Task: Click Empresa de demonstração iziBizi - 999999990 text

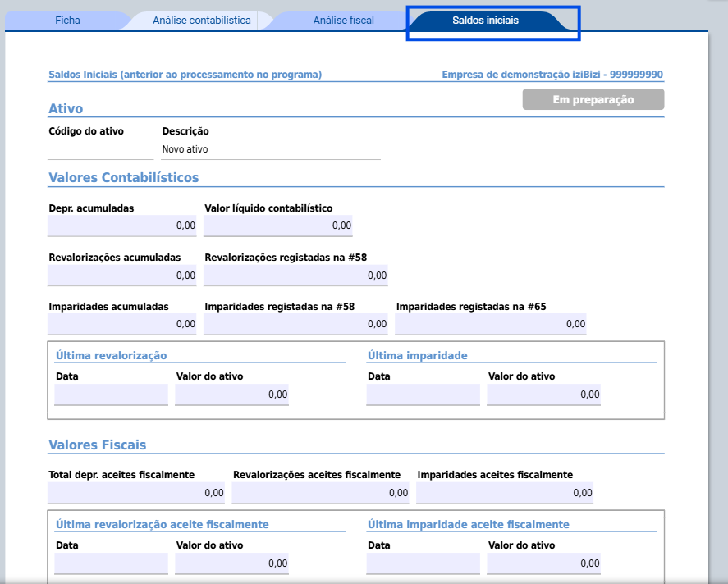Action: pyautogui.click(x=552, y=75)
